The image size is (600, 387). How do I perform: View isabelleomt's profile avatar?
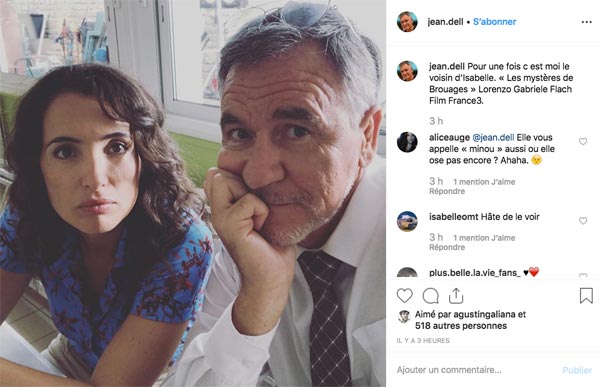(407, 221)
